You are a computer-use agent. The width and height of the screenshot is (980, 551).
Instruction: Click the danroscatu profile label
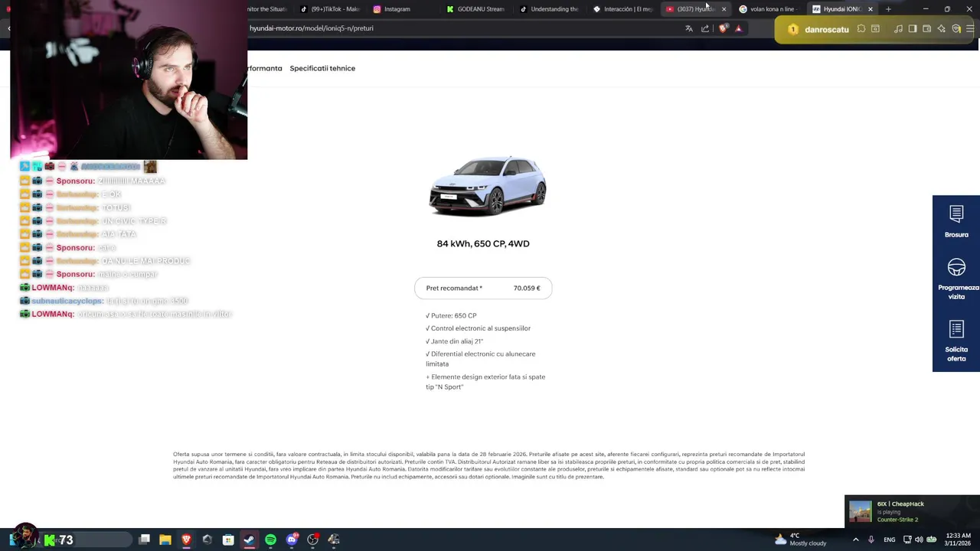(827, 29)
